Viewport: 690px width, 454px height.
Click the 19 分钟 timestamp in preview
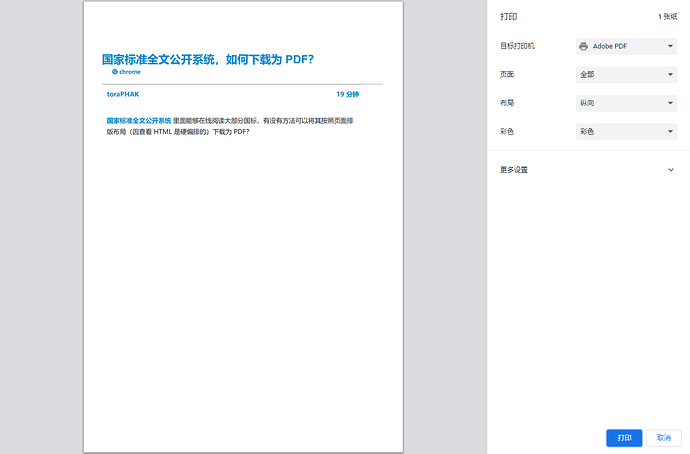(x=347, y=94)
